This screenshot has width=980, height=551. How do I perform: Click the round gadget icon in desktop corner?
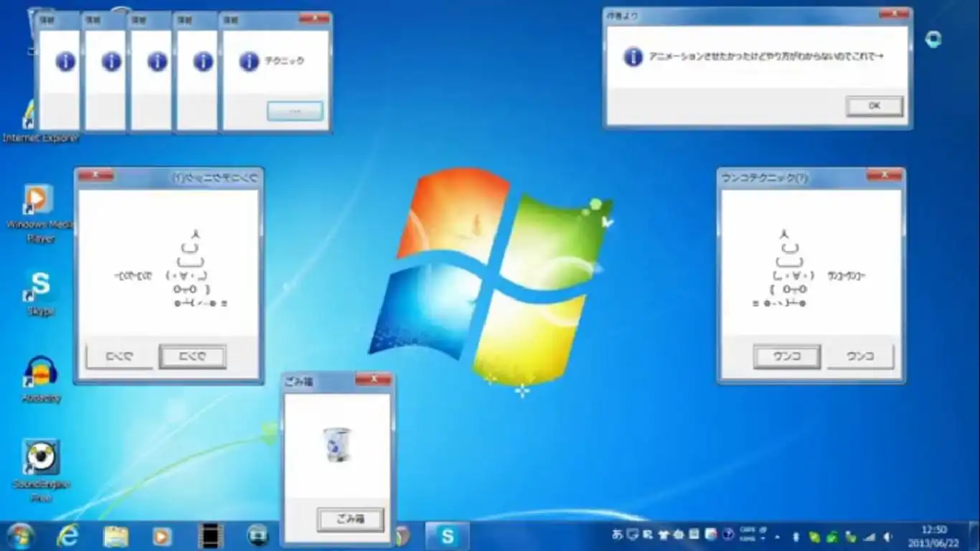pos(933,39)
